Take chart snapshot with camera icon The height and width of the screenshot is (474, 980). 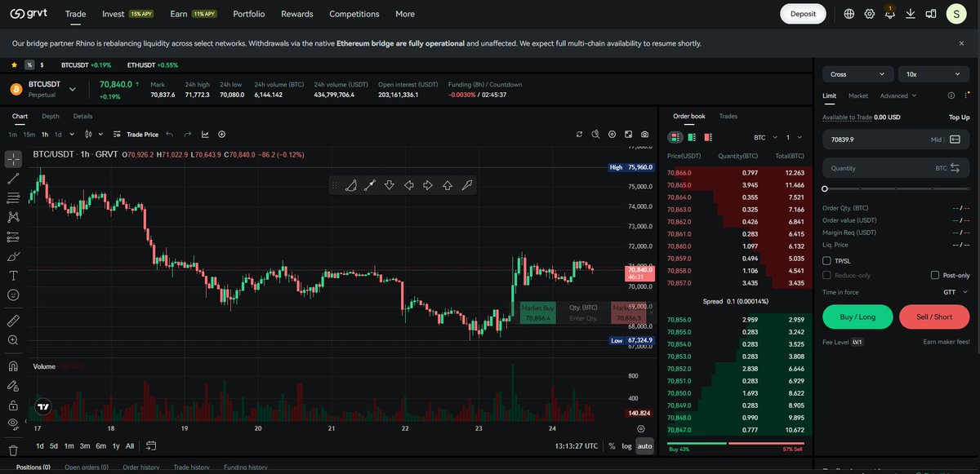point(645,134)
